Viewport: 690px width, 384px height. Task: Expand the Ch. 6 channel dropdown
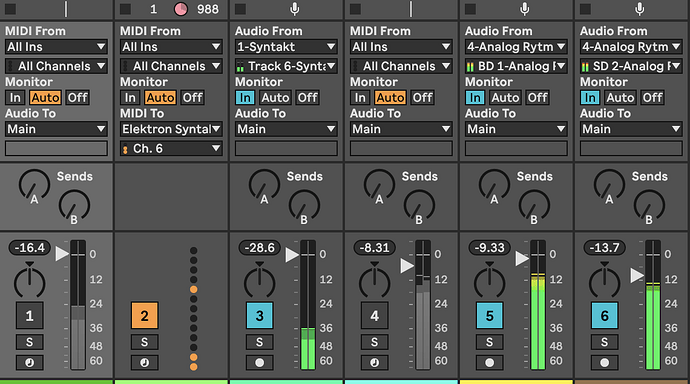tap(171, 149)
